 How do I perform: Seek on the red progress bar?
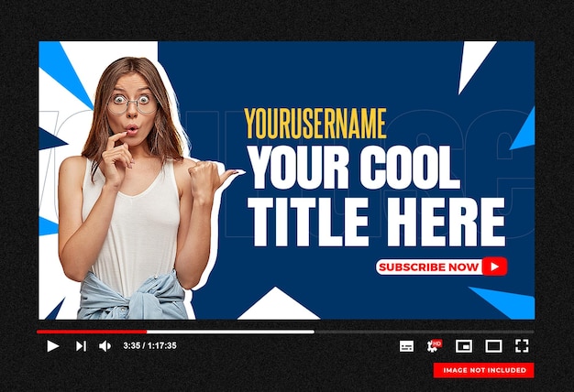tap(92, 332)
